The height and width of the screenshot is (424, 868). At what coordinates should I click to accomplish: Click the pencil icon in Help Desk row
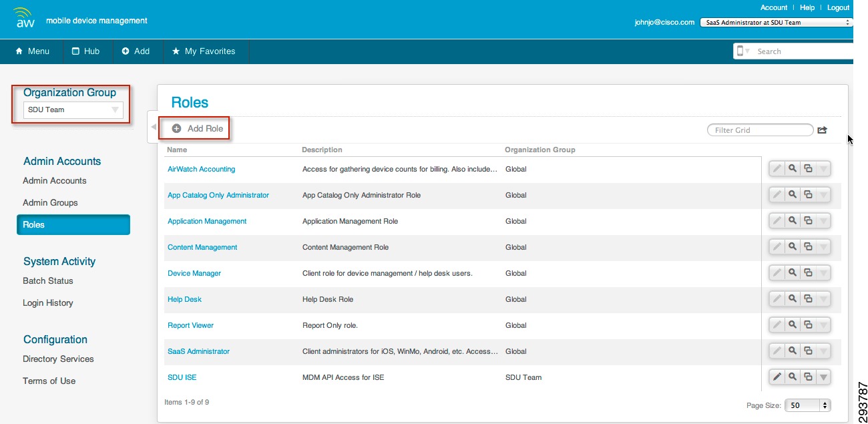pos(777,299)
